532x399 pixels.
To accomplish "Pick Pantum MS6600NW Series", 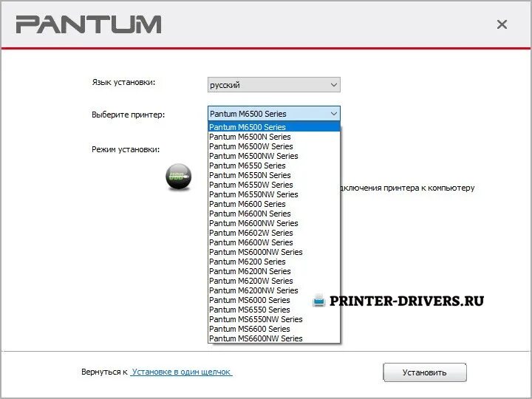I will pos(274,338).
